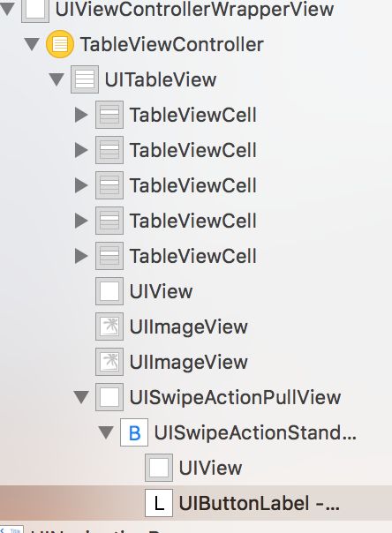This screenshot has height=533, width=392.
Task: Select the UIViewControllerWrapperView item
Action: (194, 10)
